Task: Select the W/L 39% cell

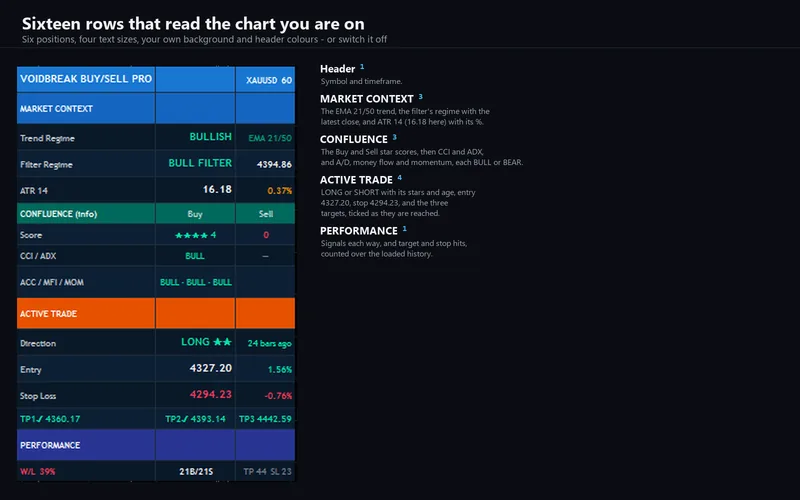Action: pos(86,471)
